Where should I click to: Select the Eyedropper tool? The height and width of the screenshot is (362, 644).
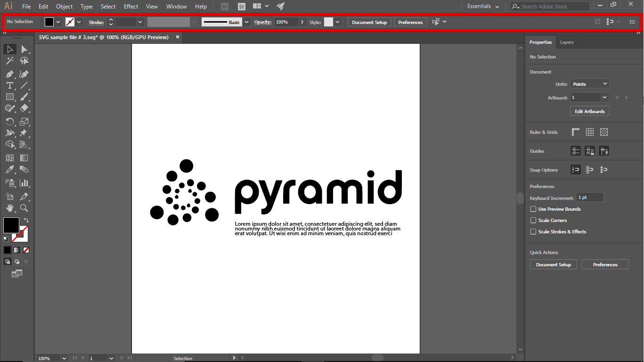pyautogui.click(x=9, y=170)
